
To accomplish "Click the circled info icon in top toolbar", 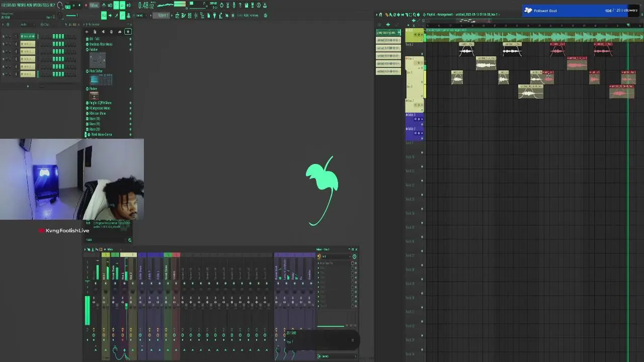I will tap(259, 5).
